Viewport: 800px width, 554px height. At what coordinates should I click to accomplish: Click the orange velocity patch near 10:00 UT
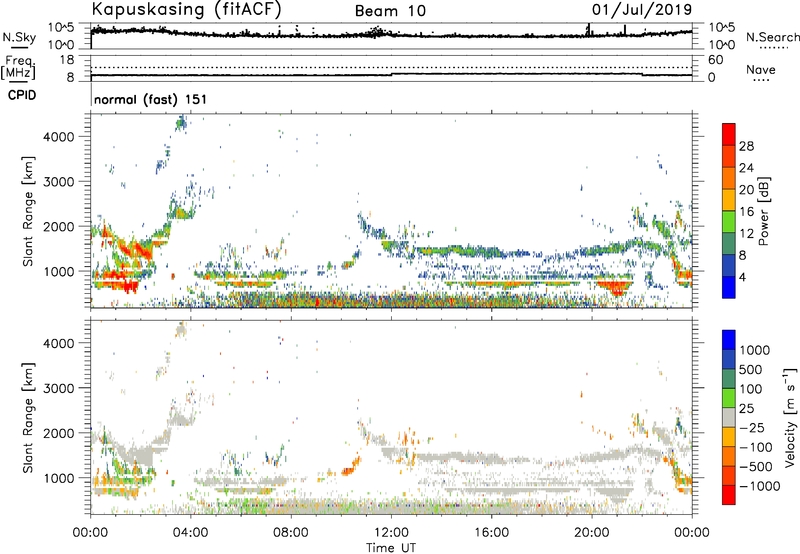pos(350,468)
